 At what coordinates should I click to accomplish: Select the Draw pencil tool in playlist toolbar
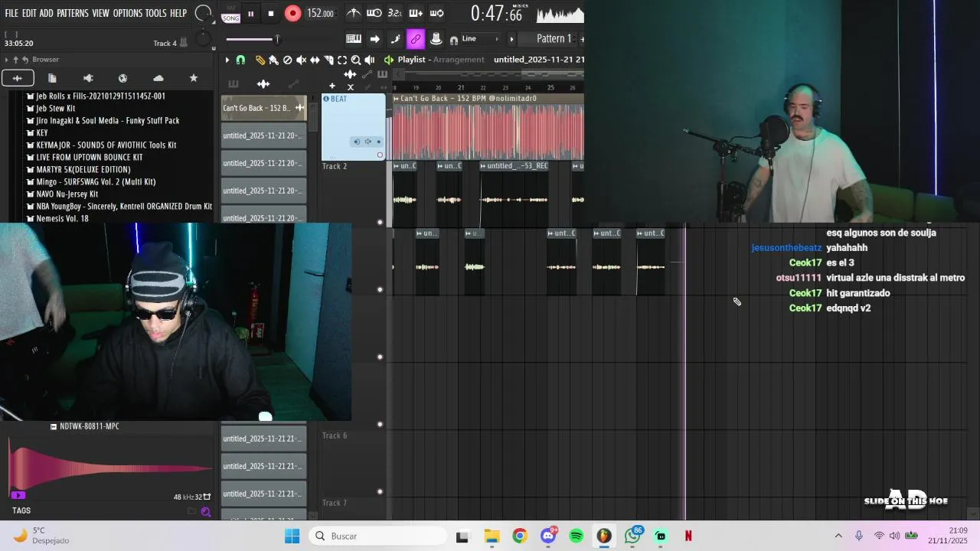pos(260,60)
